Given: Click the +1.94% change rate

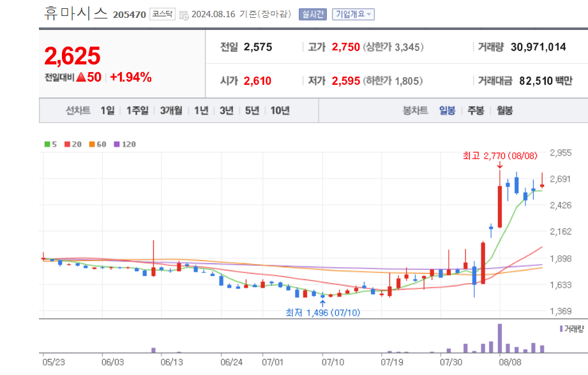Looking at the screenshot, I should [131, 77].
